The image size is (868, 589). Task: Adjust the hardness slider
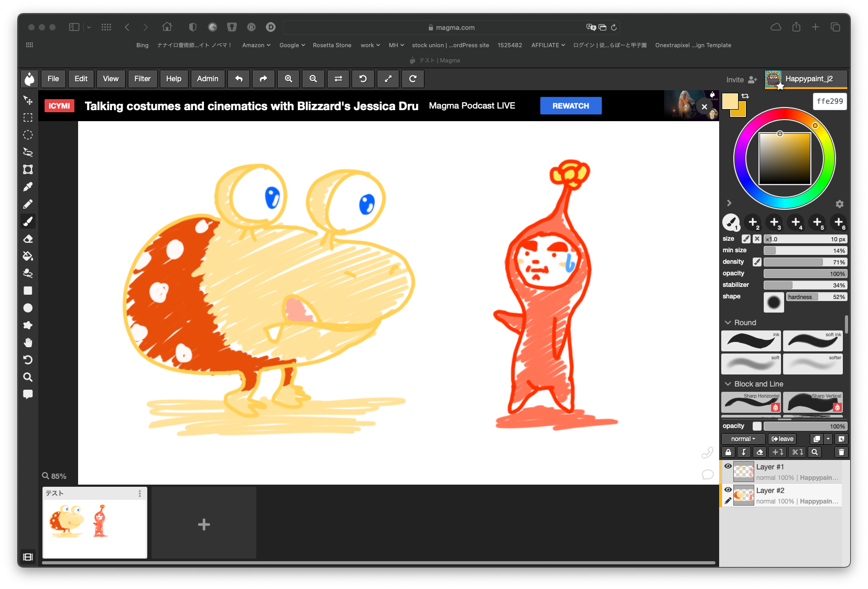click(817, 297)
